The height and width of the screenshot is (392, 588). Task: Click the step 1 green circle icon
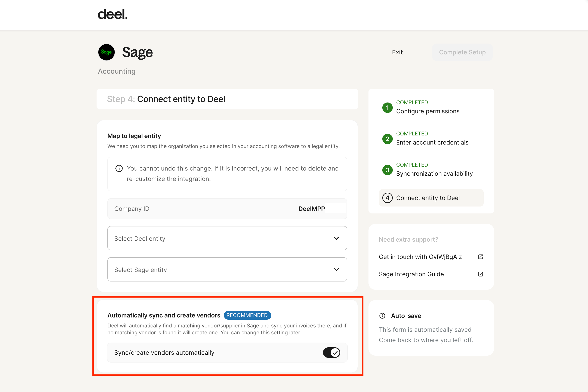click(388, 107)
